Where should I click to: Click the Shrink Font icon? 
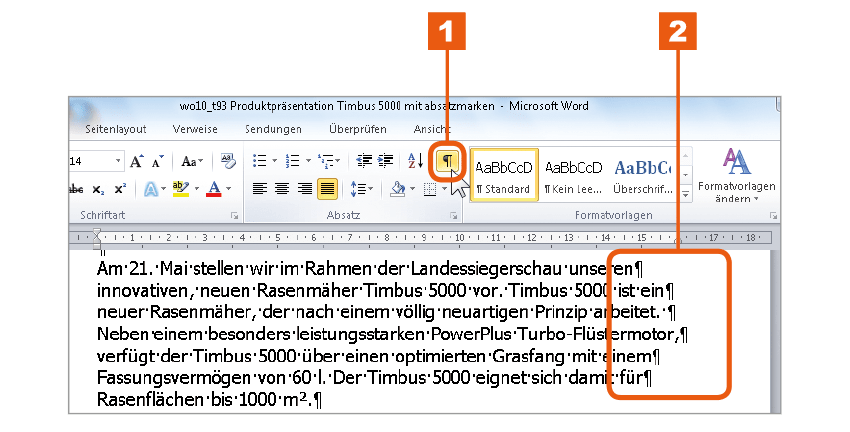click(158, 162)
